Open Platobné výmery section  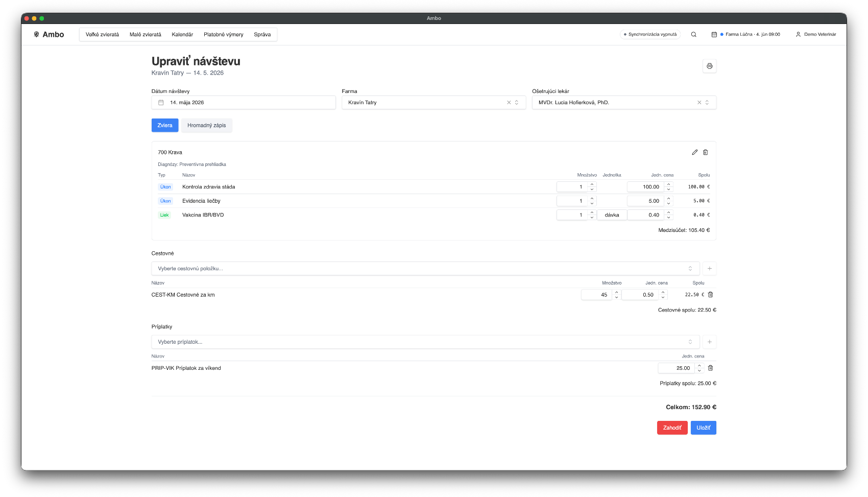pyautogui.click(x=224, y=35)
